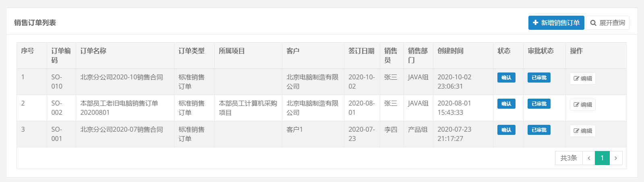Click the 已审批 badge in the first row

tap(539, 78)
